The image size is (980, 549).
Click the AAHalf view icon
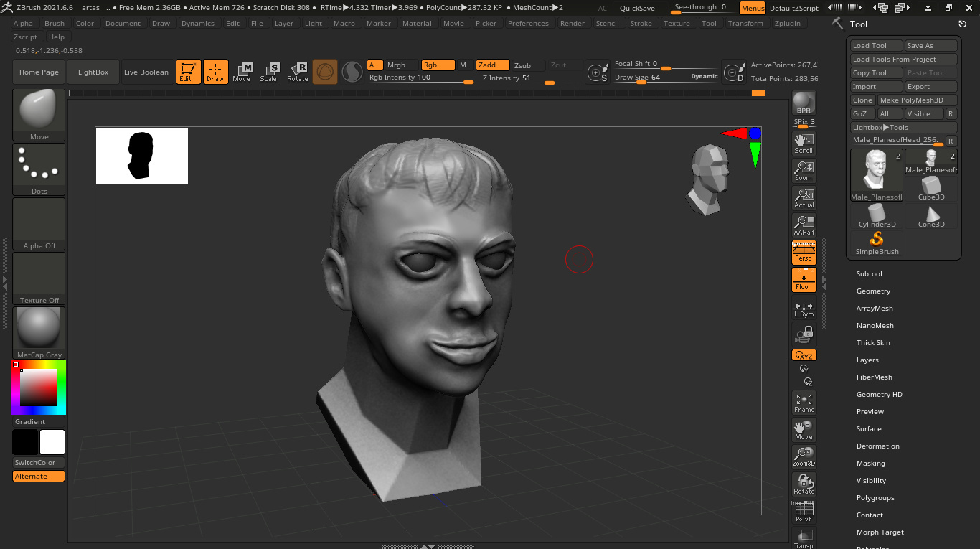point(804,225)
